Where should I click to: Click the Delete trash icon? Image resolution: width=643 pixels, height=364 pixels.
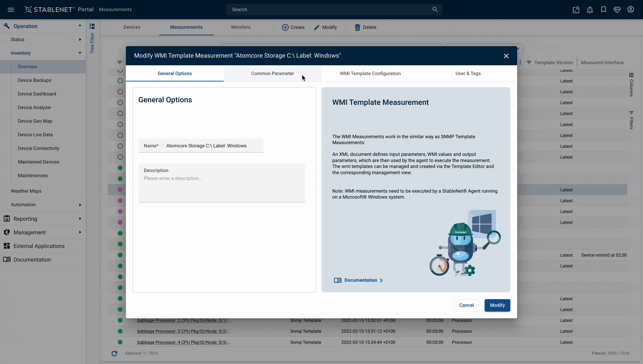click(x=357, y=27)
